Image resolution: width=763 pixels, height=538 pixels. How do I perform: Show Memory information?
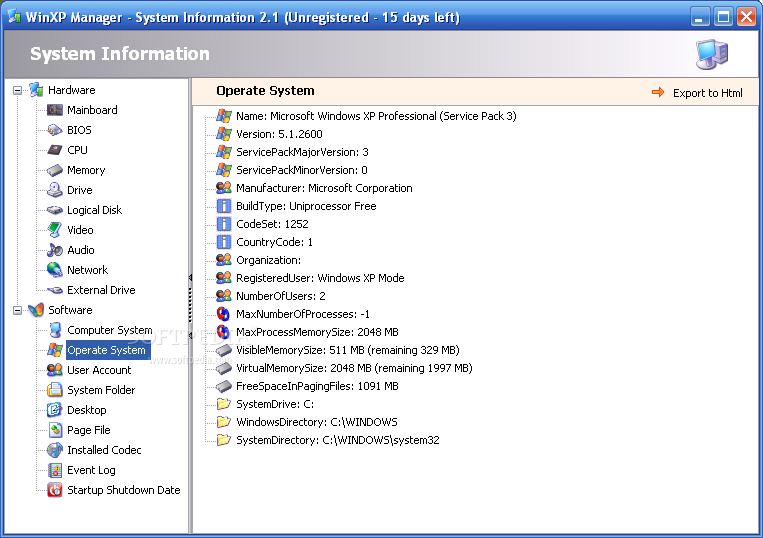(x=86, y=170)
